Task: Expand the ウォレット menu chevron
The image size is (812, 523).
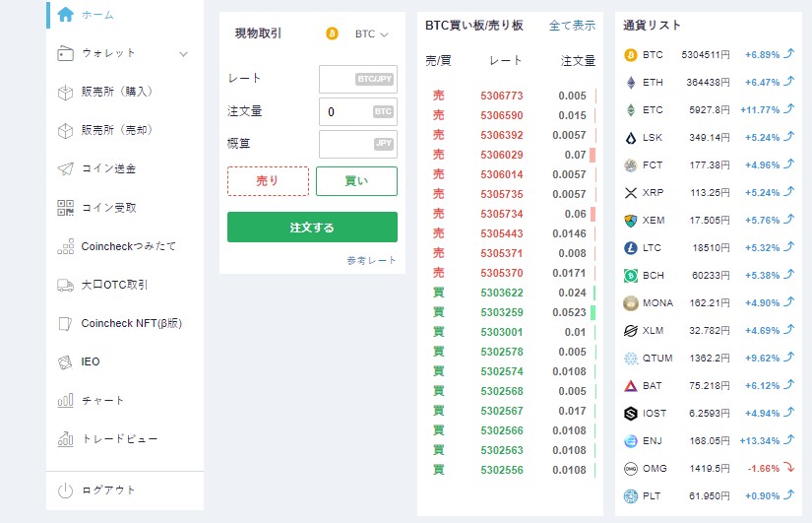Action: (183, 54)
